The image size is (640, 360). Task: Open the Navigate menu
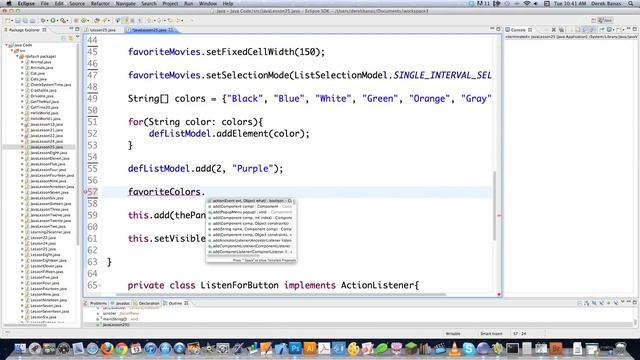[x=125, y=3]
